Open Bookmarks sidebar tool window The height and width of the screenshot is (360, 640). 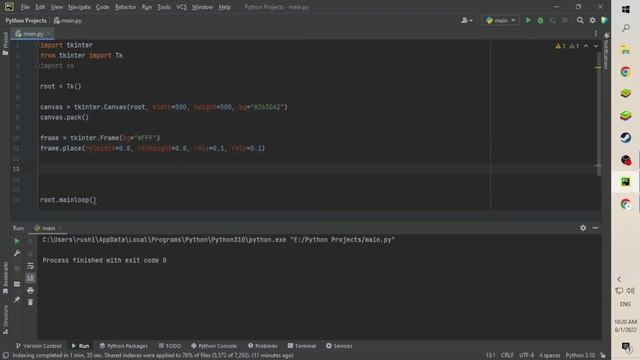(5, 278)
